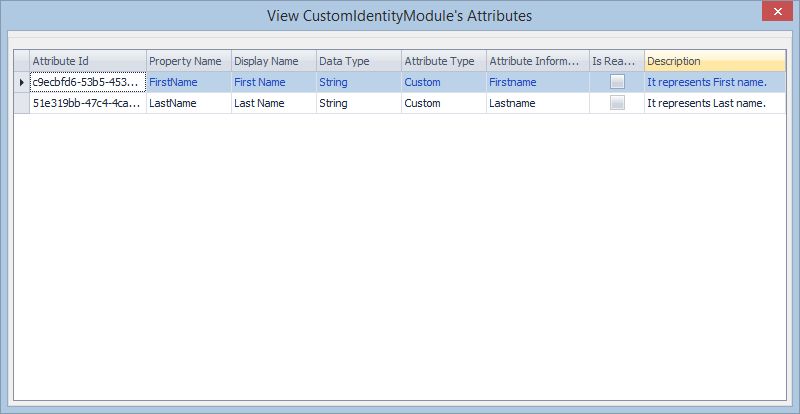Select the Firstname attribute information cell
Screen dimensions: 800x414
click(538, 82)
